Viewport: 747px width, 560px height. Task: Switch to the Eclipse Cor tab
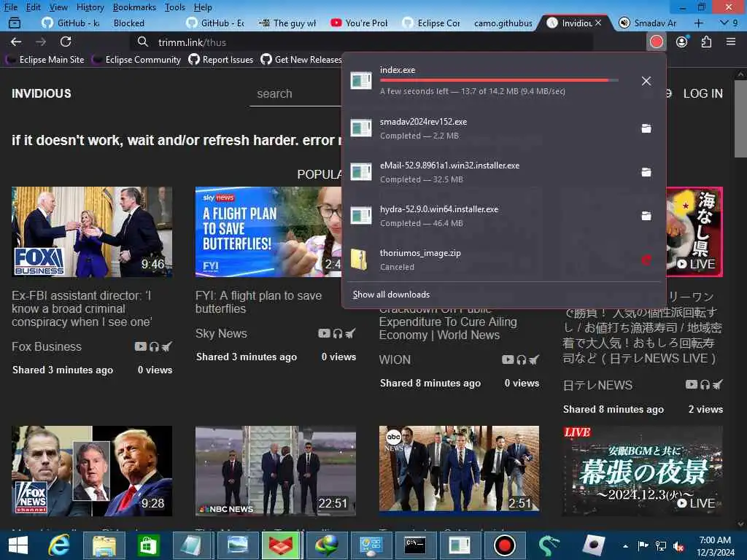pos(432,23)
